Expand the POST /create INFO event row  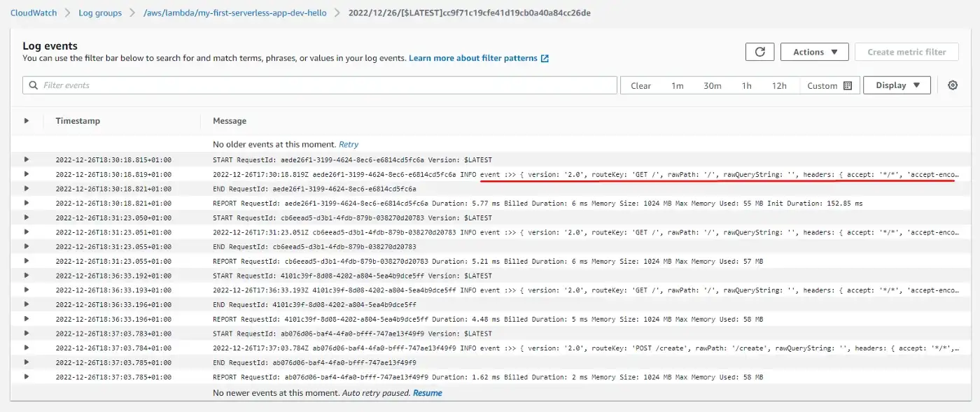click(x=27, y=348)
